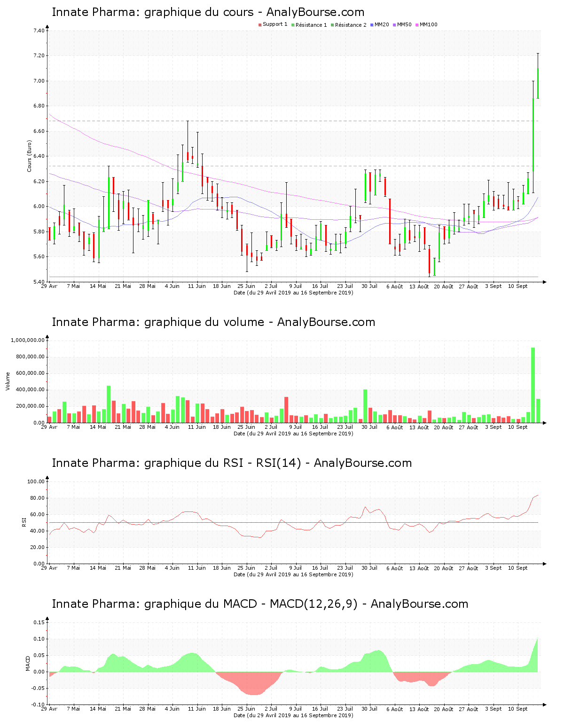Click the 'Cours (Euro)' axis title
Screen dimensions: 564x728
(x=29, y=156)
